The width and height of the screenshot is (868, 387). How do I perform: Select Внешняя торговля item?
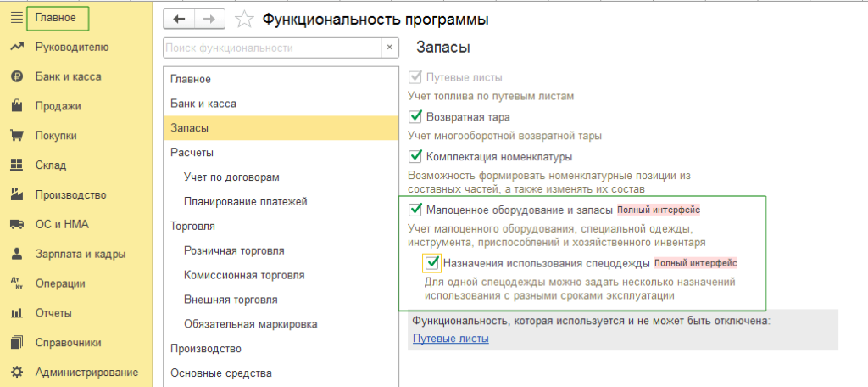click(x=281, y=300)
